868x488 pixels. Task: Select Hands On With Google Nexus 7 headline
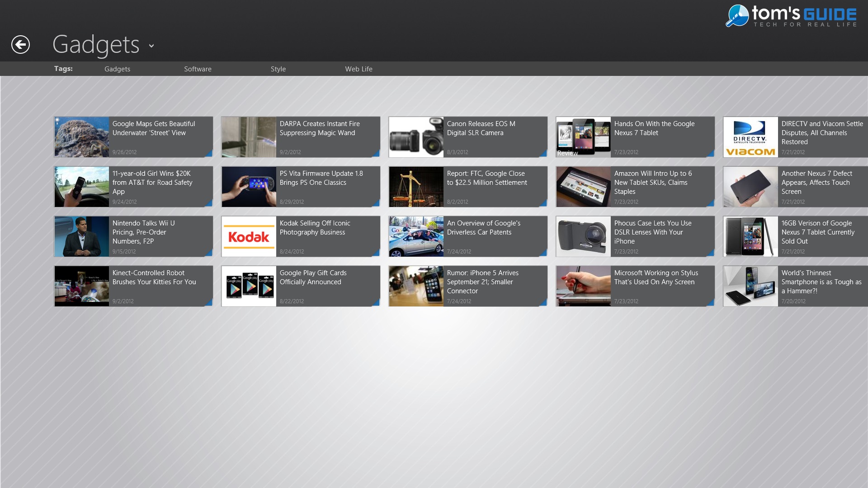coord(654,128)
